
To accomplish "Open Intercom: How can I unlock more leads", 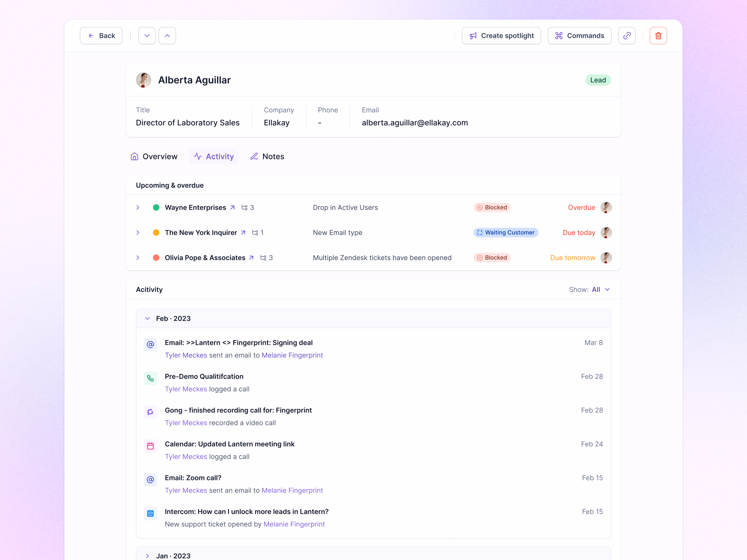I will [247, 511].
